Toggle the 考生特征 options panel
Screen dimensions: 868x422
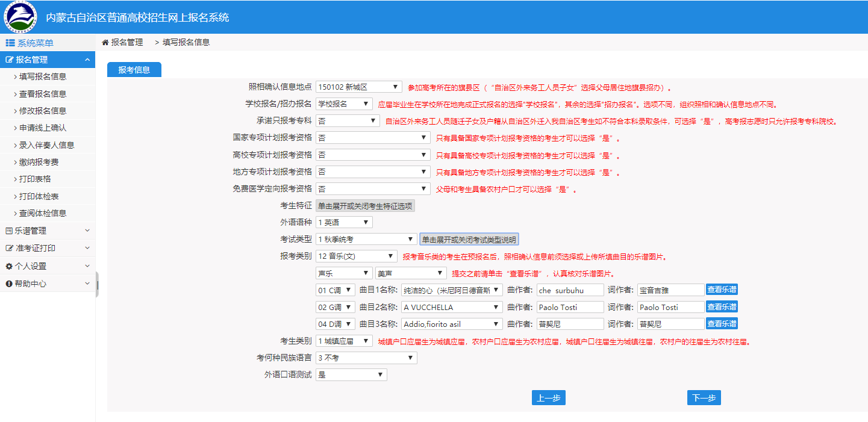point(365,206)
